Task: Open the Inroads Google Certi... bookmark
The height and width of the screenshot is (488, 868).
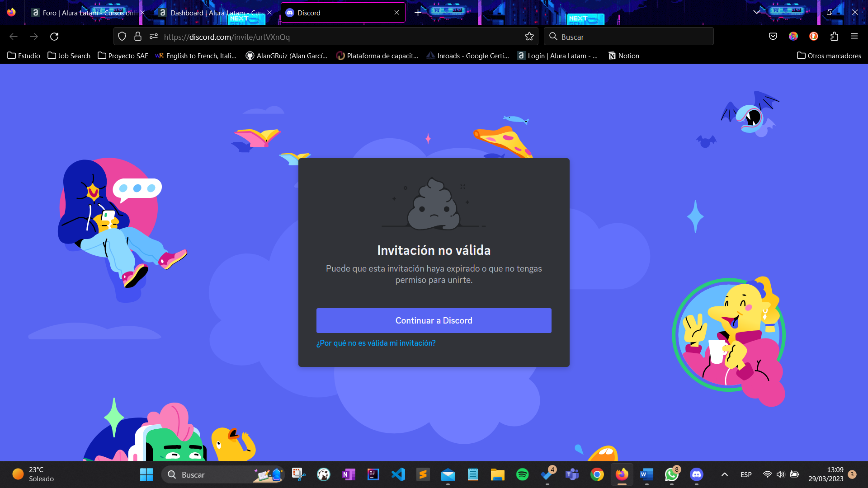Action: pos(468,56)
